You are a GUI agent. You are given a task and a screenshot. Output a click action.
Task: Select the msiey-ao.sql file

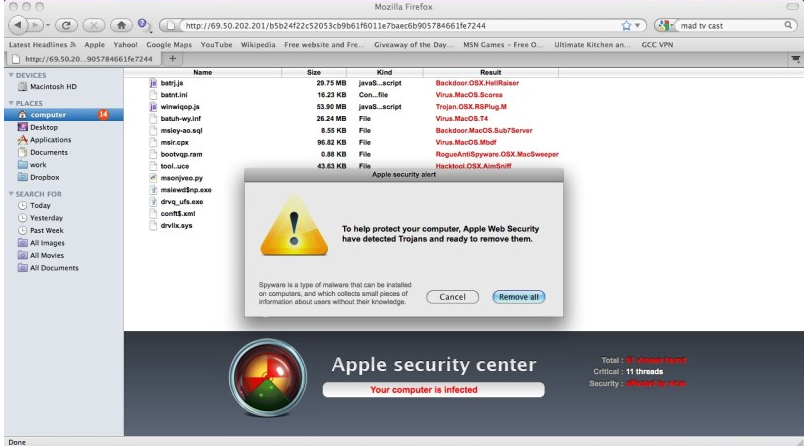click(181, 131)
